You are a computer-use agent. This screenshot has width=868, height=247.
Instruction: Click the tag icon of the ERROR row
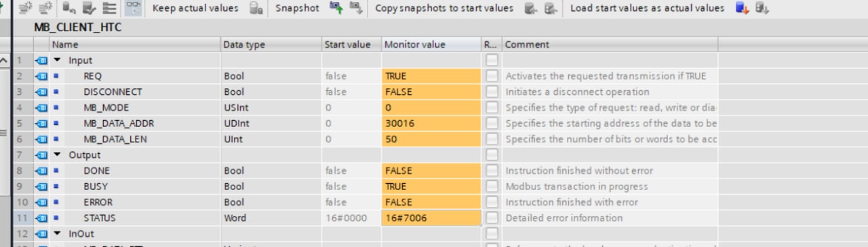pos(41,202)
